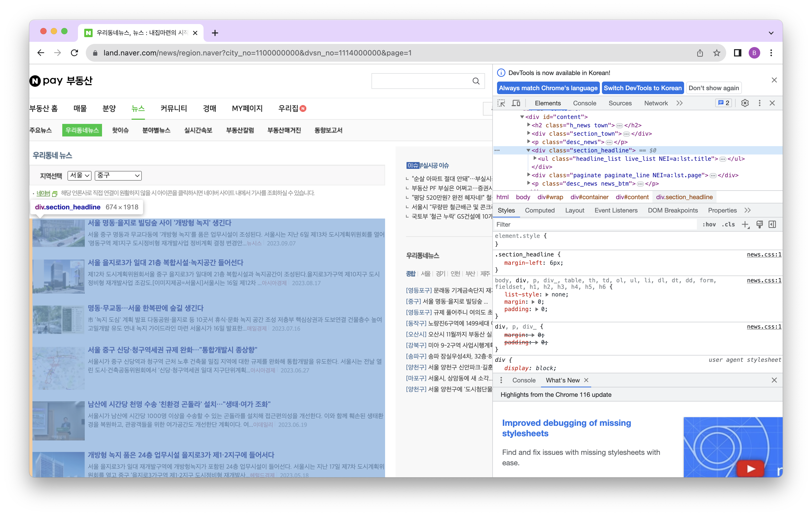Image resolution: width=812 pixels, height=516 pixels.
Task: Click the new style rule plus icon
Action: [745, 225]
